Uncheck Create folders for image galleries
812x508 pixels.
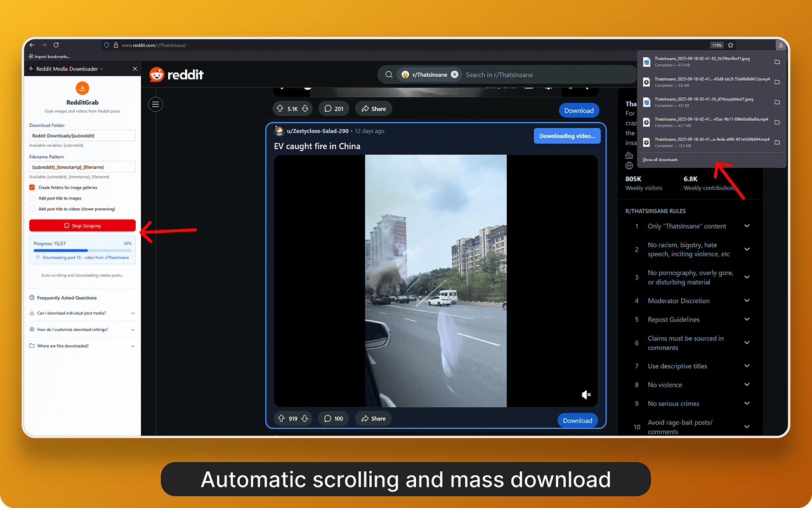click(32, 187)
